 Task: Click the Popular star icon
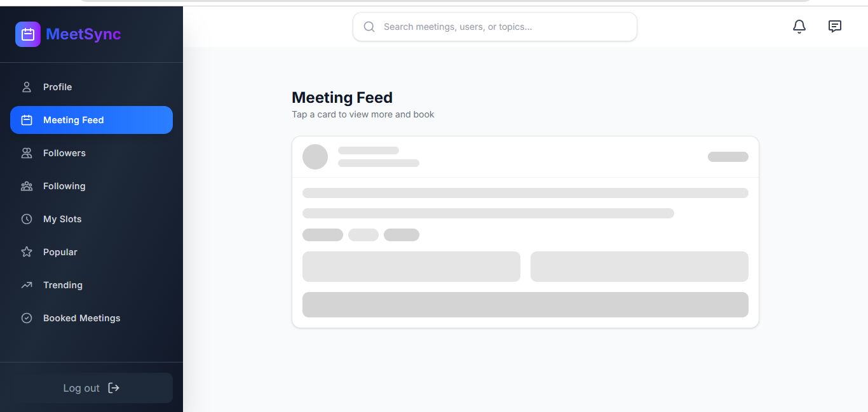point(27,252)
